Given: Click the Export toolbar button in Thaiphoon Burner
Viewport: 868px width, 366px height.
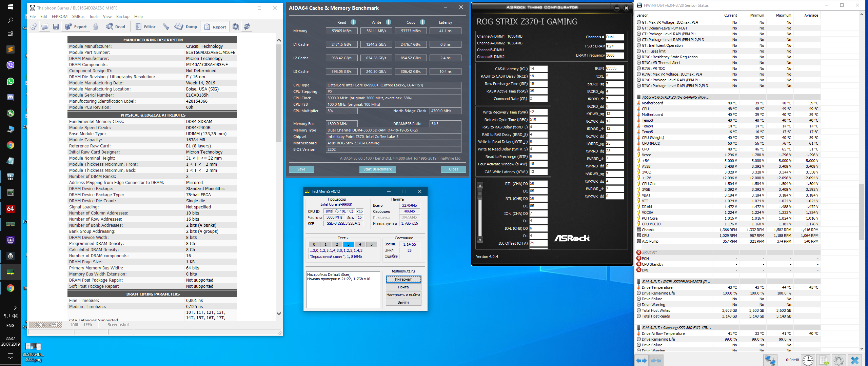Looking at the screenshot, I should click(x=76, y=27).
